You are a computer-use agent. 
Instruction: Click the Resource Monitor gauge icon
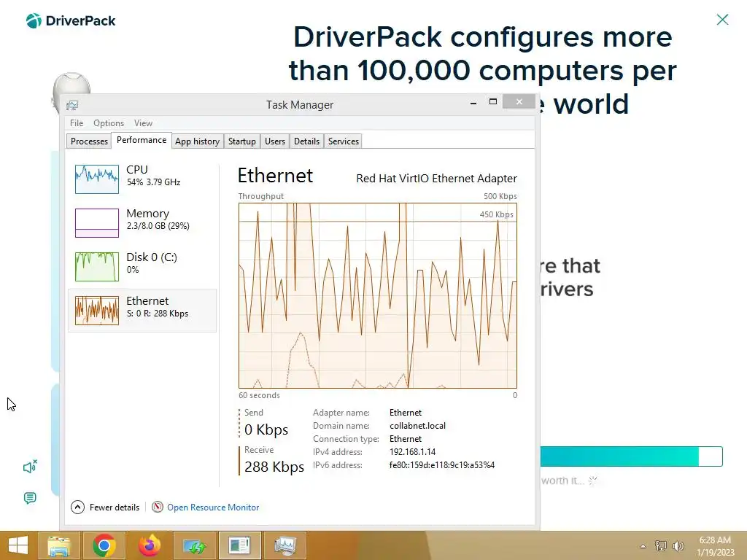click(x=158, y=507)
